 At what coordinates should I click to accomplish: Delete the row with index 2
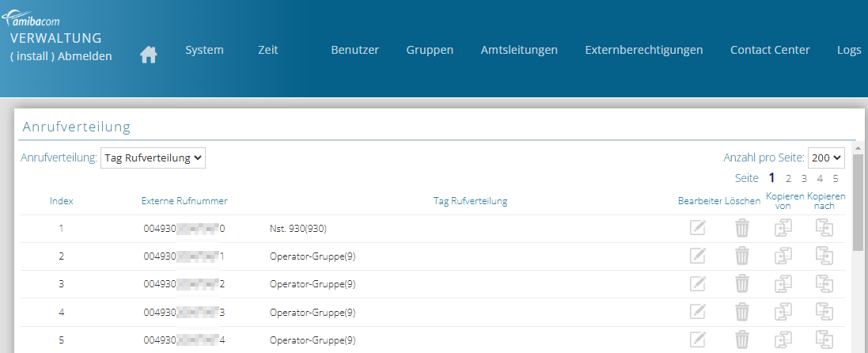point(741,256)
